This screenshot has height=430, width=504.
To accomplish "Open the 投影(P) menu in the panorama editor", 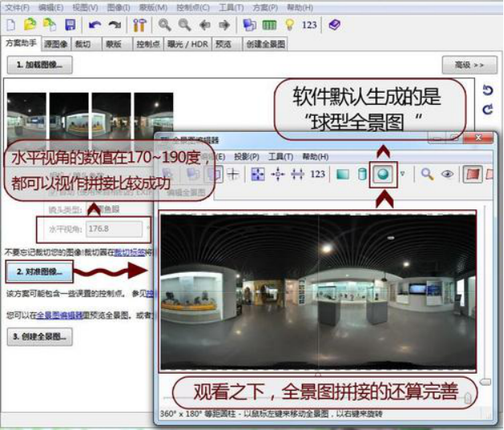I will pos(246,156).
